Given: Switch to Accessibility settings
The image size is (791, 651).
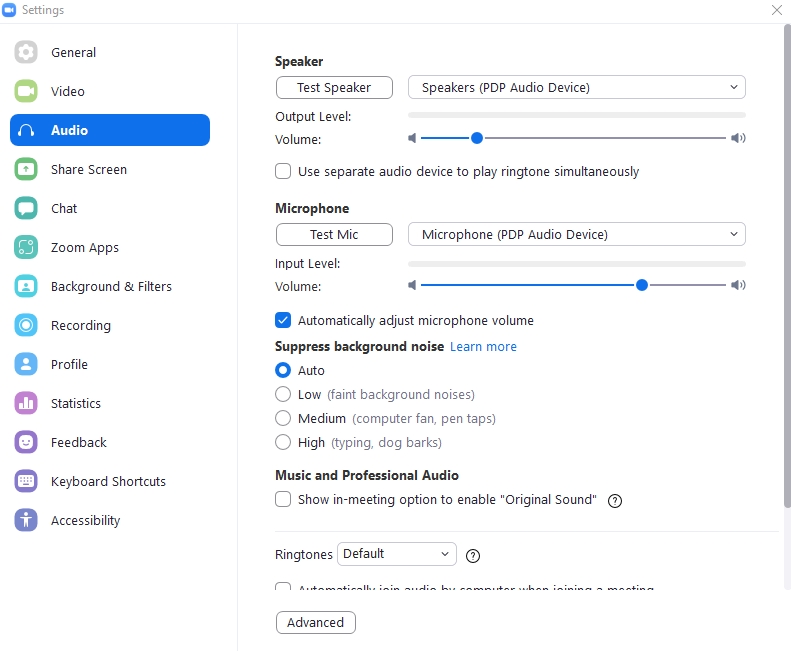Looking at the screenshot, I should pyautogui.click(x=85, y=521).
